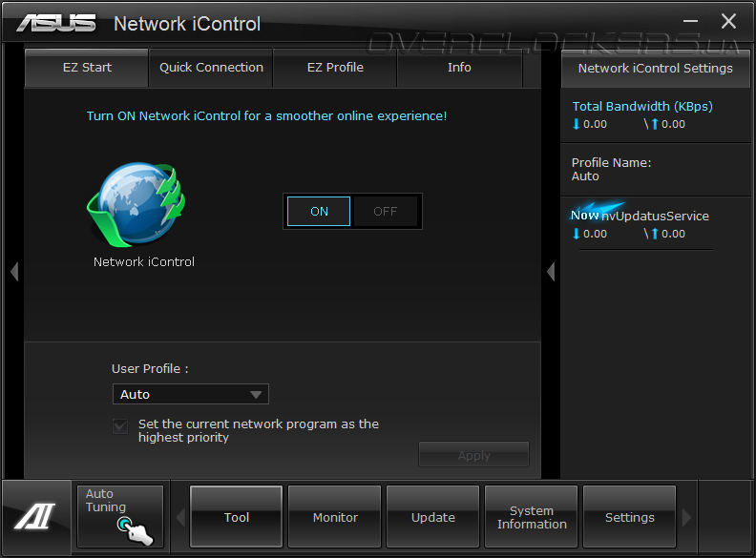756x558 pixels.
Task: Turn Network iControl ON
Action: (x=319, y=211)
